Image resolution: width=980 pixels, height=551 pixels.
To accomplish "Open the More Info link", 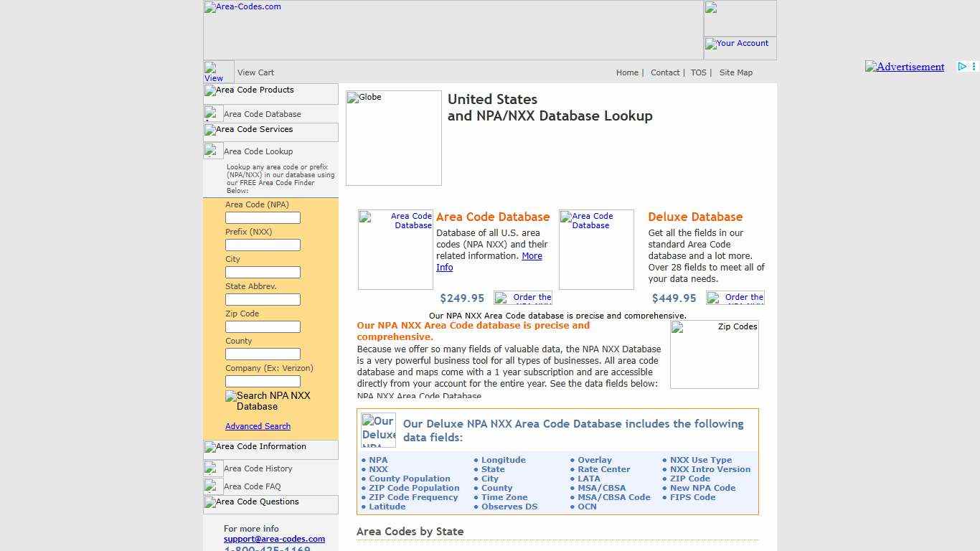I will pos(532,255).
